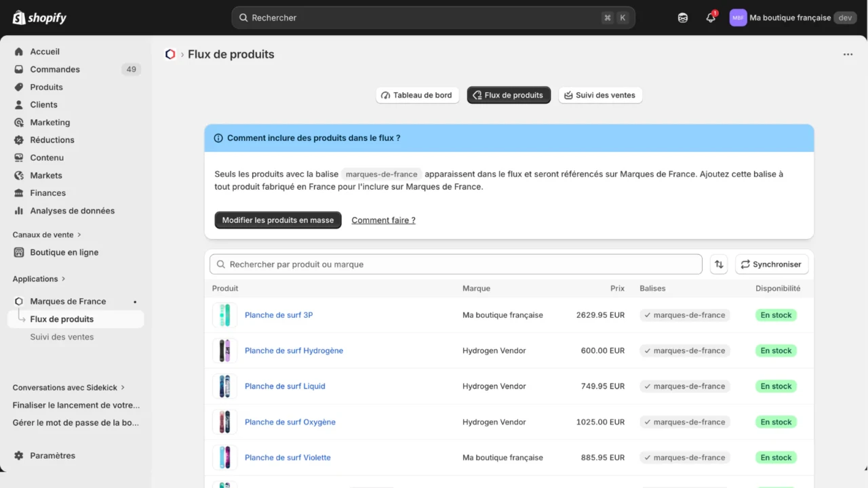
Task: Click the Finances bank icon
Action: 19,192
